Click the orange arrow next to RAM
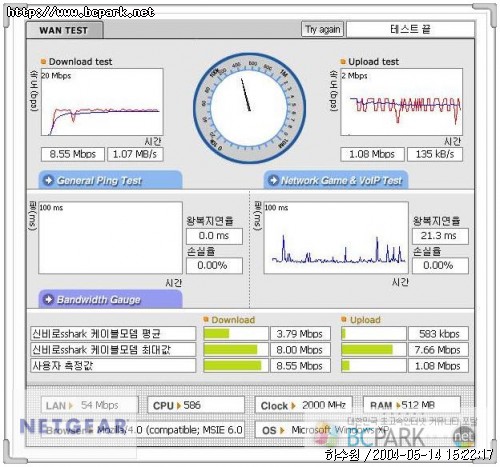Viewport: 500px width, 467px height. (x=398, y=406)
